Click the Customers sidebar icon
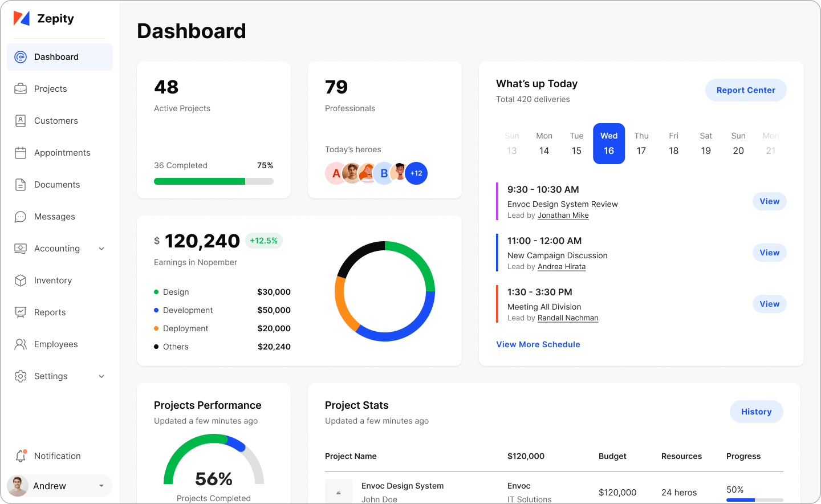This screenshot has width=821, height=504. coord(21,120)
